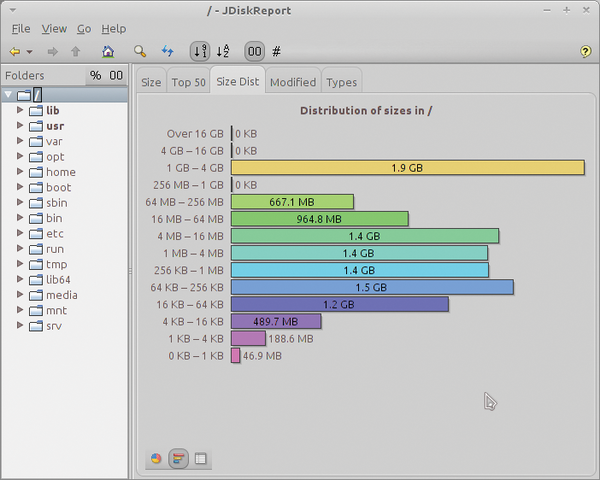Expand the usr folder

(x=20, y=125)
